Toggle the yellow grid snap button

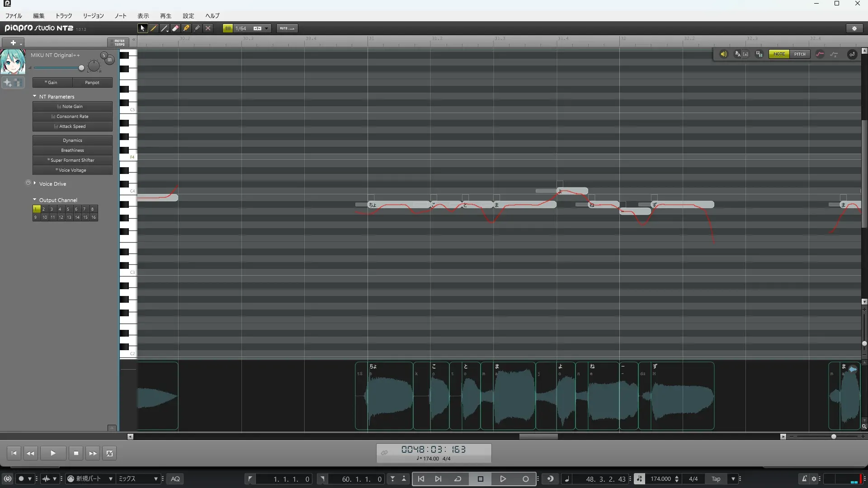pyautogui.click(x=228, y=28)
